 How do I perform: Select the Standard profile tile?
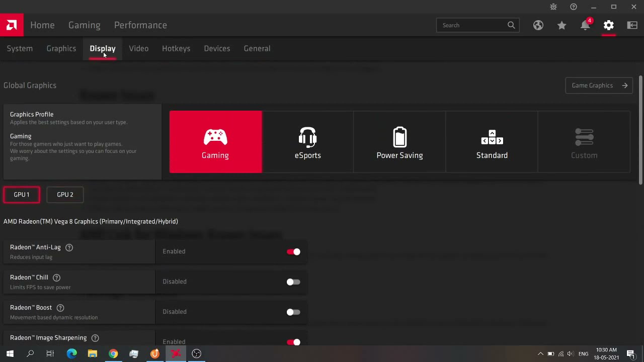pos(492,142)
